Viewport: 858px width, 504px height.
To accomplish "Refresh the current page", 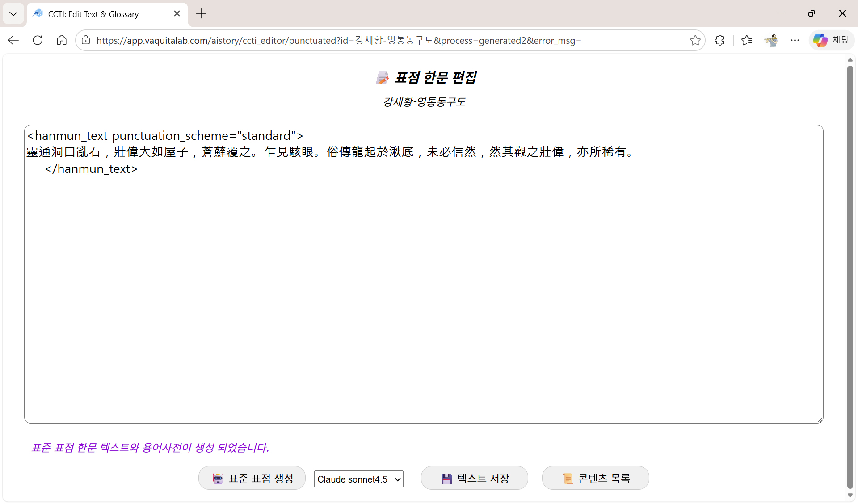I will [x=38, y=40].
